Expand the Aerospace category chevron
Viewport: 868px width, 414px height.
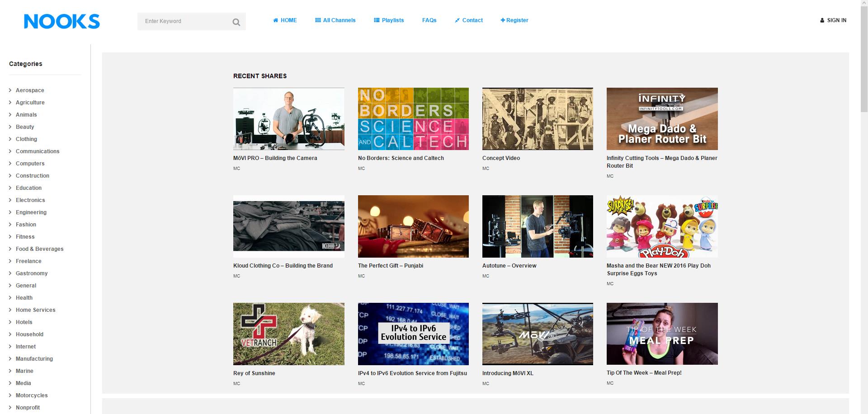[x=10, y=90]
